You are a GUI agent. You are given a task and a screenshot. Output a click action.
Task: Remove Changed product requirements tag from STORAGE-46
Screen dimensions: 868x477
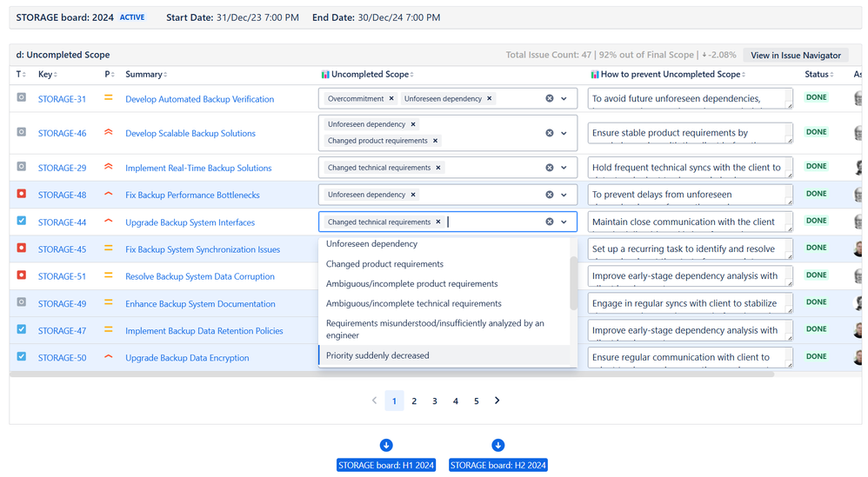(x=435, y=141)
